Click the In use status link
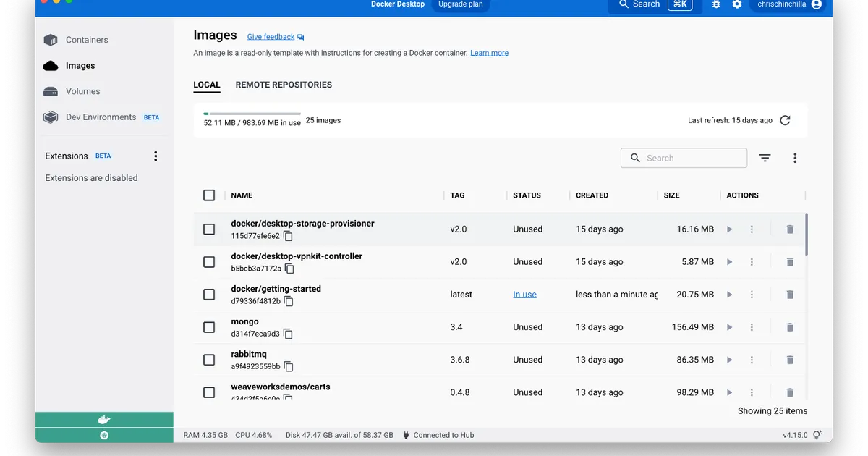Screen dimensions: 868x456 524,295
